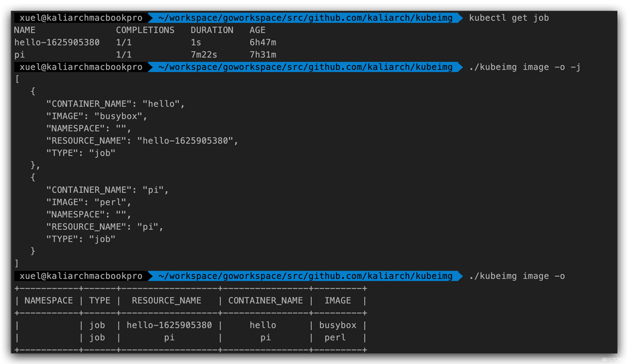Click the busybox cell in the table
This screenshot has height=364, width=628.
click(x=338, y=326)
